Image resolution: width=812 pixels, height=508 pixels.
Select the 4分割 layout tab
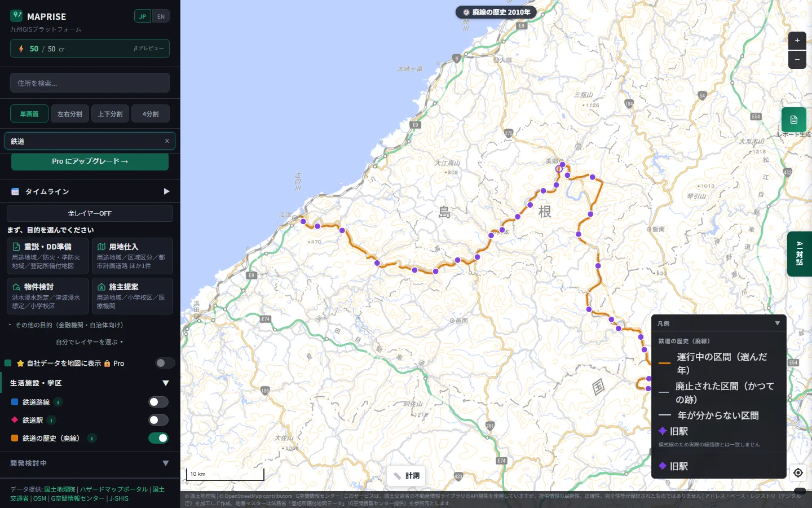pyautogui.click(x=151, y=113)
